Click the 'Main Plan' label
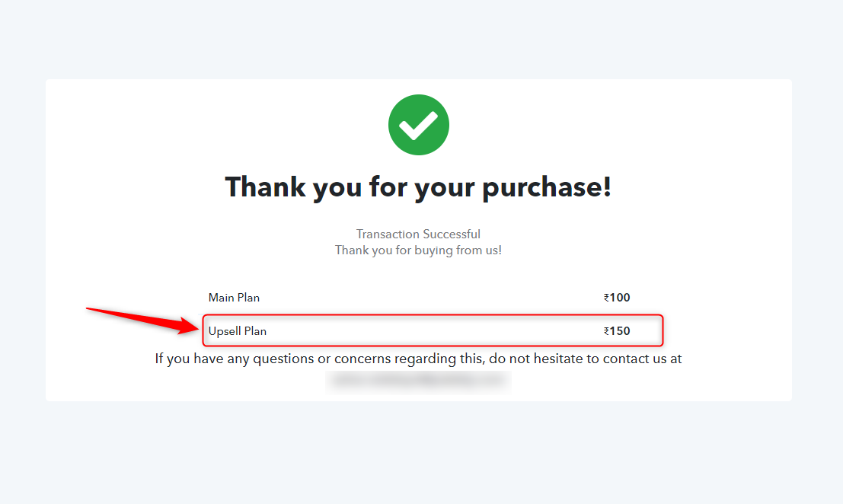This screenshot has height=504, width=843. pyautogui.click(x=234, y=298)
